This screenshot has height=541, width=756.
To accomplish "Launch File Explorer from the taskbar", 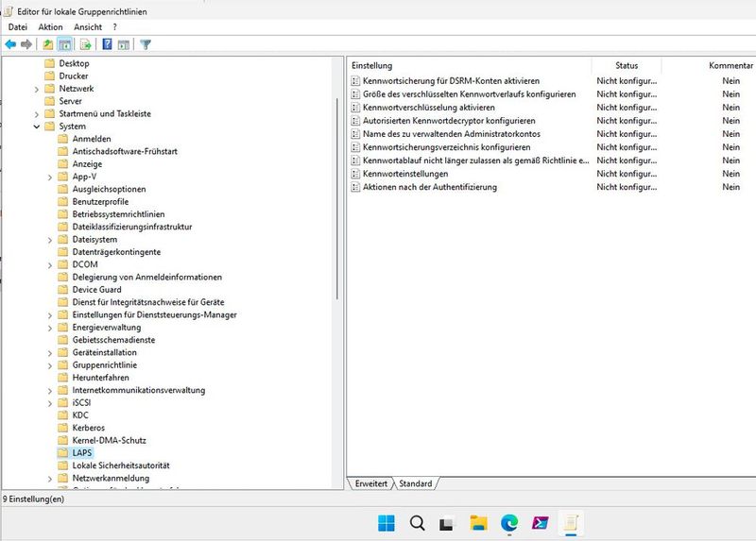I will click(479, 523).
